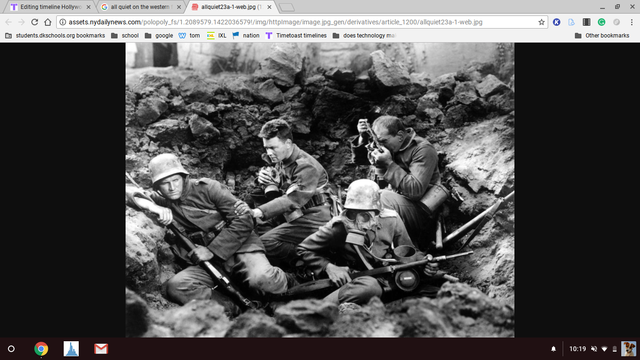This screenshot has height=360, width=640.
Task: Close the allquiet23a-1-web.jpg tab
Action: 269,7
